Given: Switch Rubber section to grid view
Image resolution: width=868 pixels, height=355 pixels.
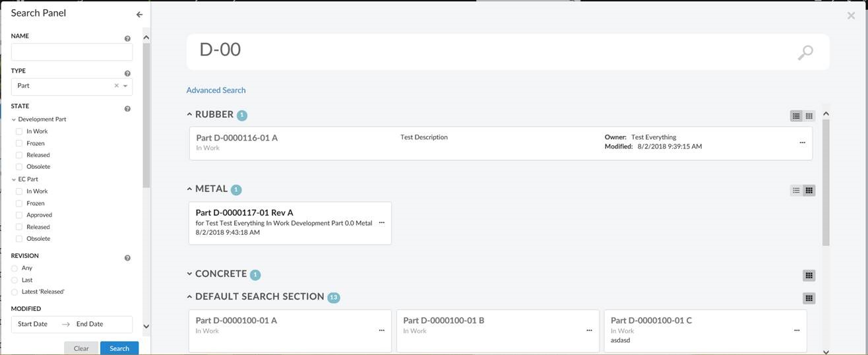Looking at the screenshot, I should point(809,116).
